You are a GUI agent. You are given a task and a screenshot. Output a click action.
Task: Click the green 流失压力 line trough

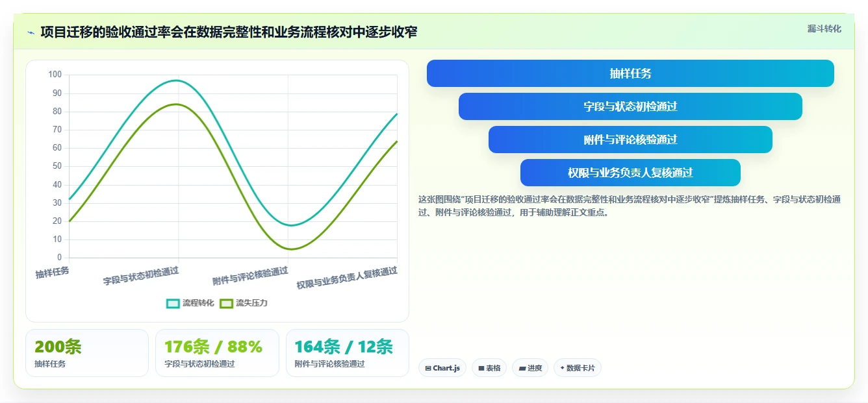290,249
